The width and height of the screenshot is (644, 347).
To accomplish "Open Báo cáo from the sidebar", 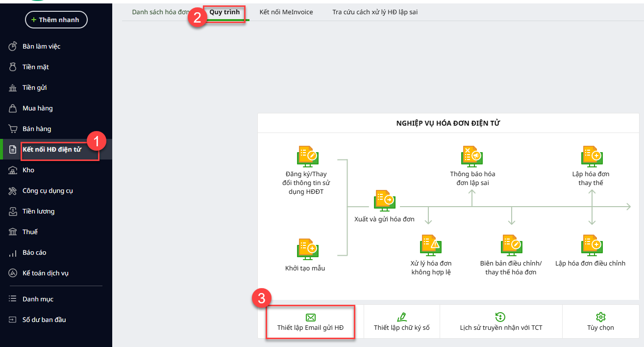I will (34, 253).
